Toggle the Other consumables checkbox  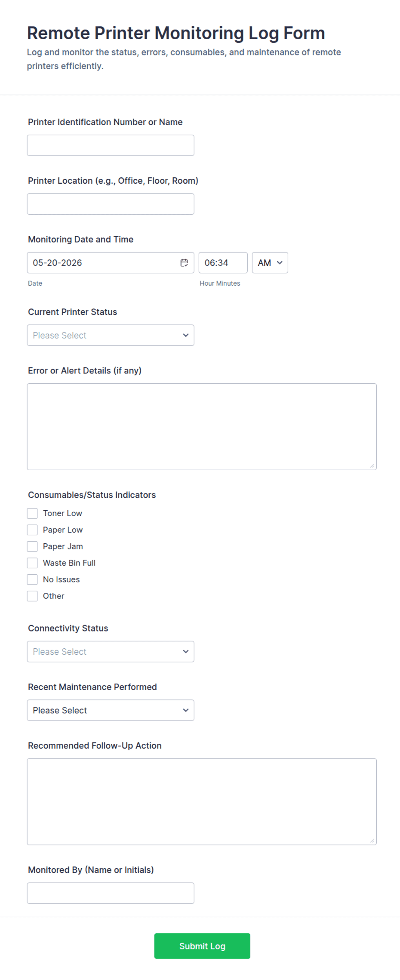(x=32, y=596)
